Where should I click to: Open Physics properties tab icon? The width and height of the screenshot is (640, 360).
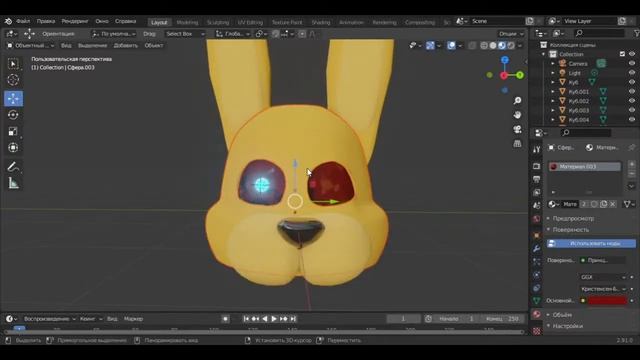536,275
